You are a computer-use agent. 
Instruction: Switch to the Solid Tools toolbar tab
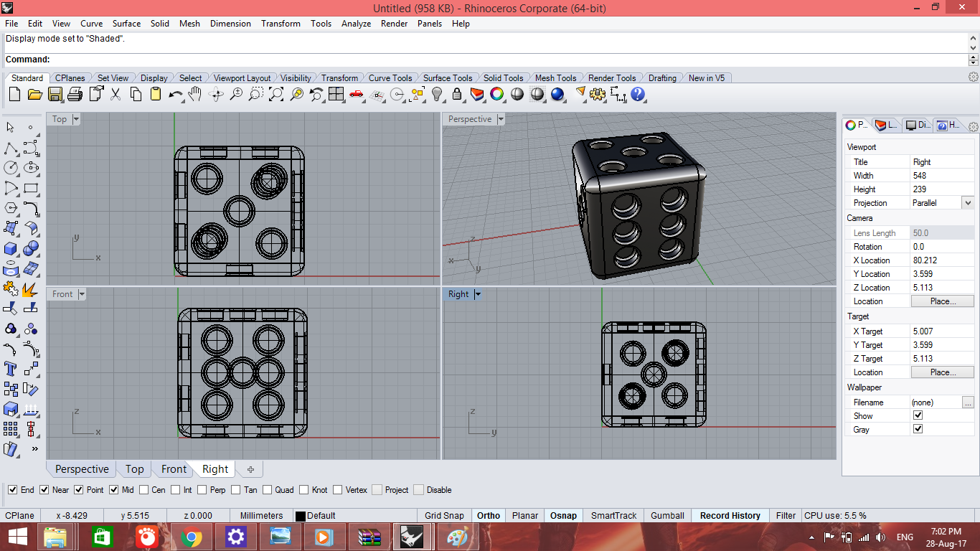[503, 78]
